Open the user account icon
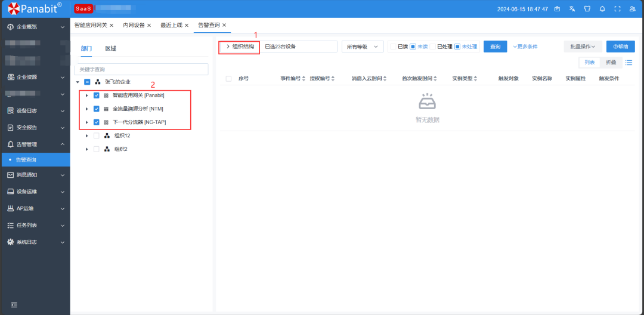This screenshot has height=315, width=644. (633, 8)
